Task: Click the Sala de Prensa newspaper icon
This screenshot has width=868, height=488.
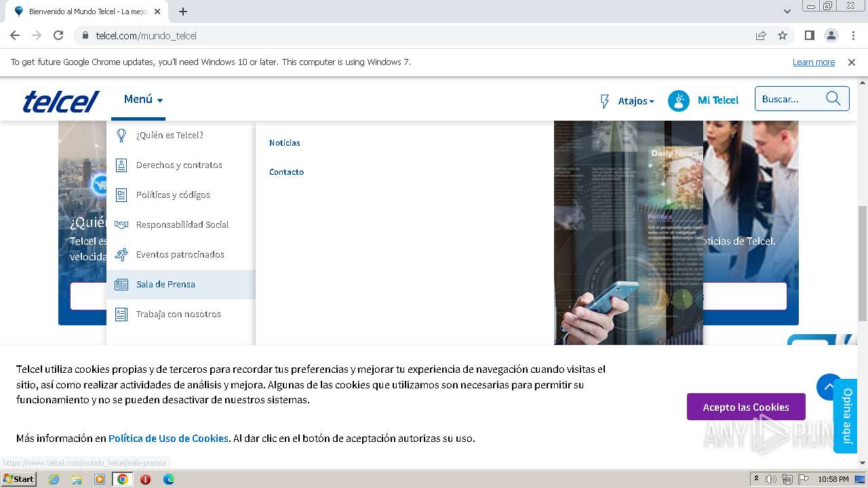Action: coord(121,284)
